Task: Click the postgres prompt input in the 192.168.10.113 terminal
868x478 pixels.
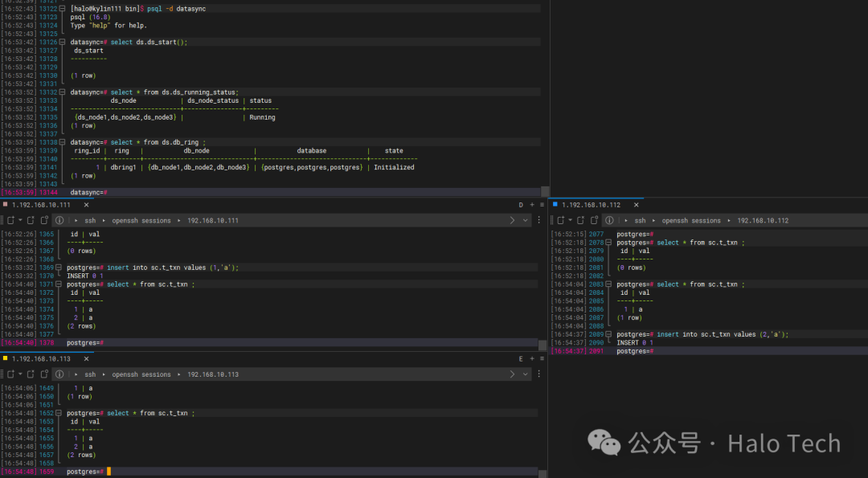Action: (x=109, y=472)
